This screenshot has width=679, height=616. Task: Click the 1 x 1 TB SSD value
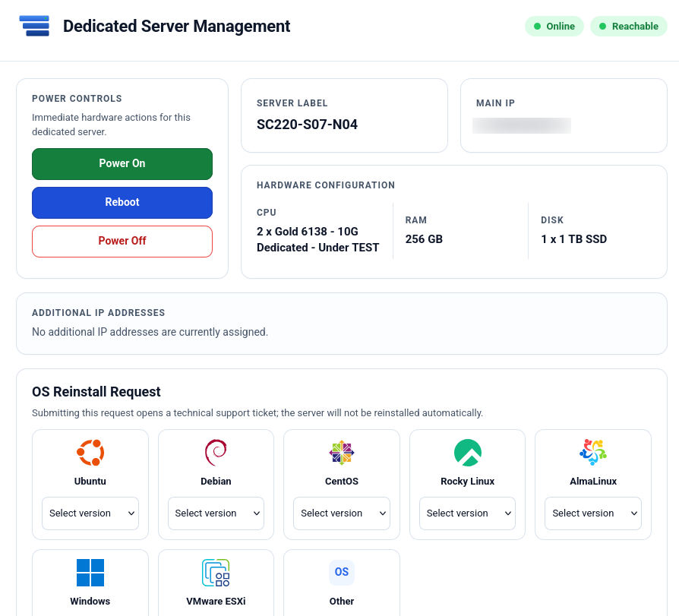(x=573, y=239)
